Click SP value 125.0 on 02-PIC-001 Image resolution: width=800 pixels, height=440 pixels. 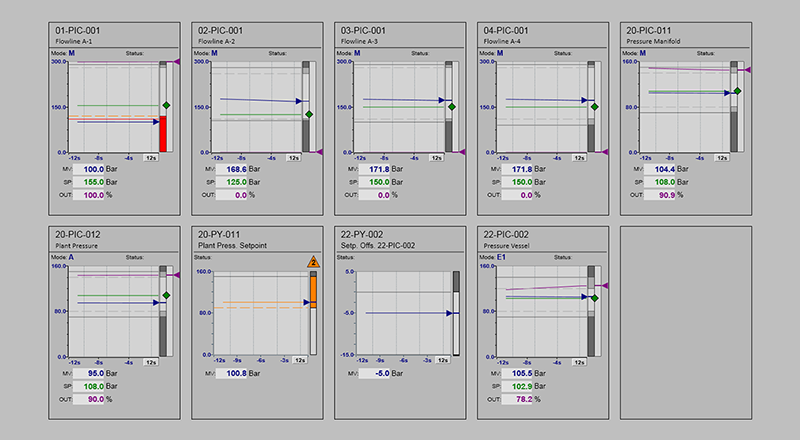tap(232, 182)
